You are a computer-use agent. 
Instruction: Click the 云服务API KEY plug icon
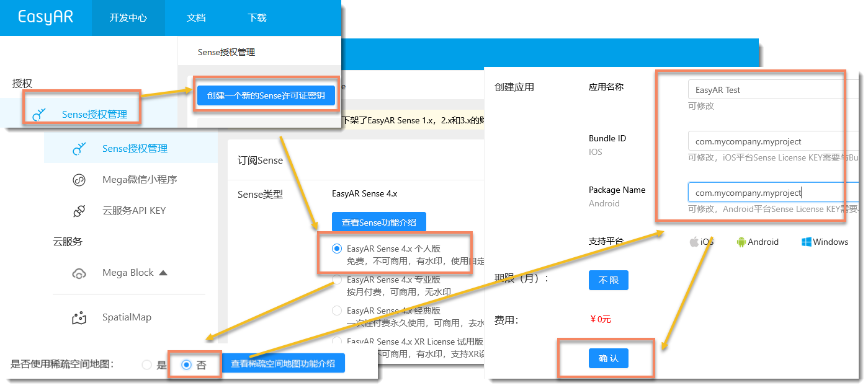click(79, 211)
